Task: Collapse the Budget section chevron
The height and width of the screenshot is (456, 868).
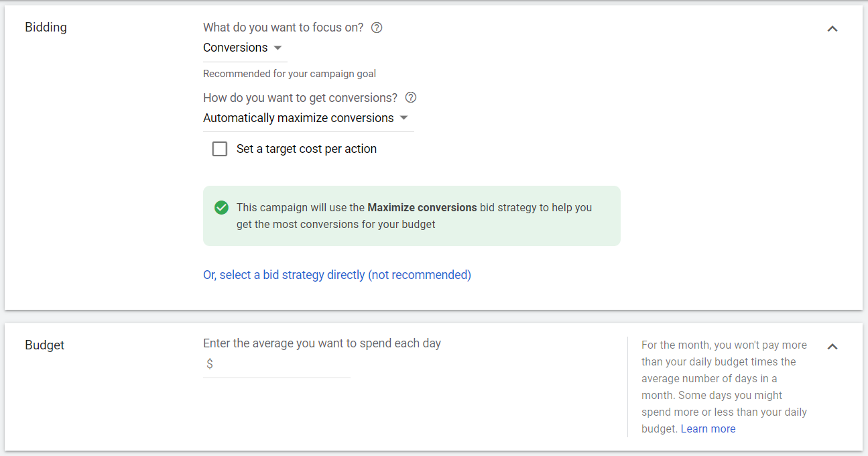Action: tap(832, 347)
